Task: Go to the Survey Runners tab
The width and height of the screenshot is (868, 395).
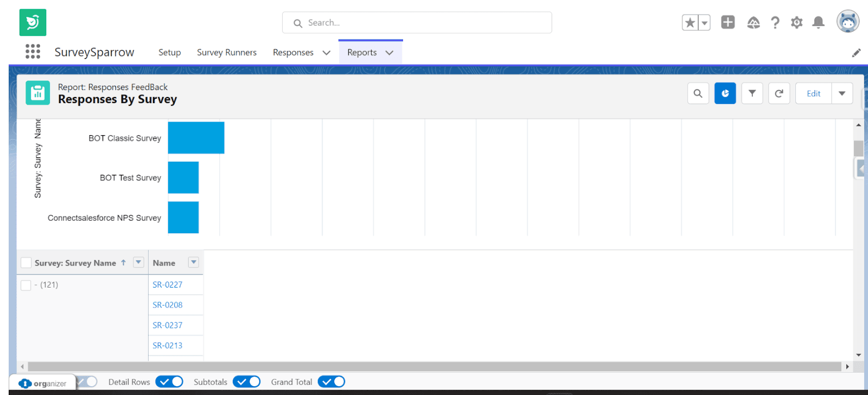Action: coord(226,53)
